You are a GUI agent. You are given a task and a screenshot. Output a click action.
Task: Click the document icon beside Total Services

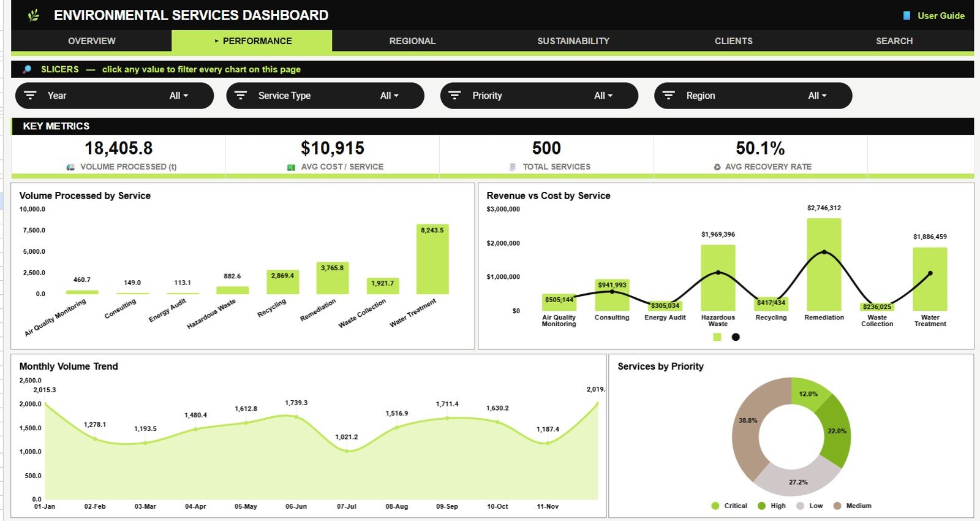pos(513,167)
